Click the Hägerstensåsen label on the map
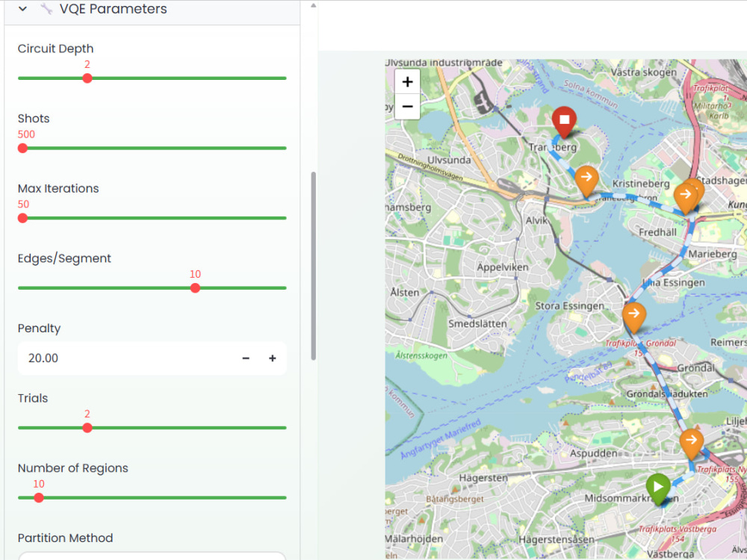The width and height of the screenshot is (747, 560). [x=557, y=540]
